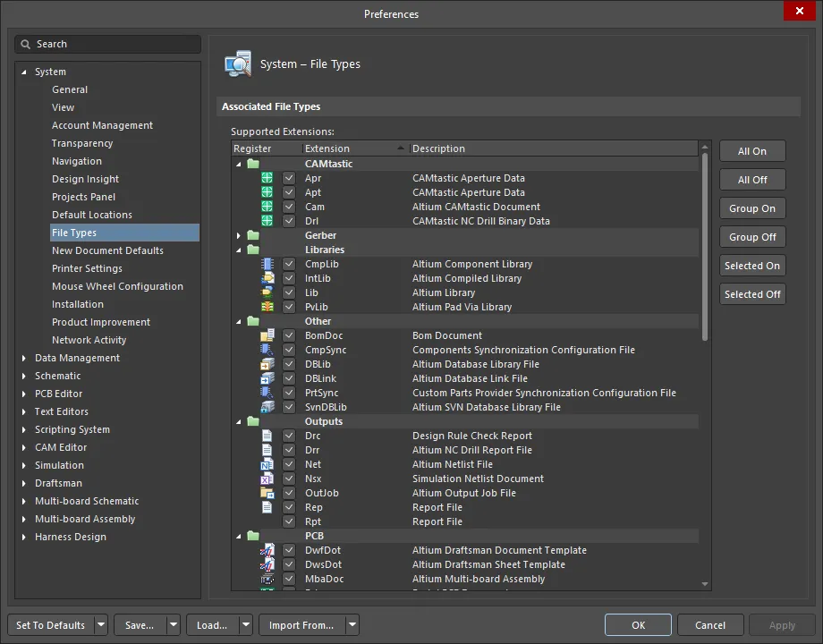The image size is (823, 644).
Task: Open the Import From dropdown arrow
Action: tap(352, 625)
